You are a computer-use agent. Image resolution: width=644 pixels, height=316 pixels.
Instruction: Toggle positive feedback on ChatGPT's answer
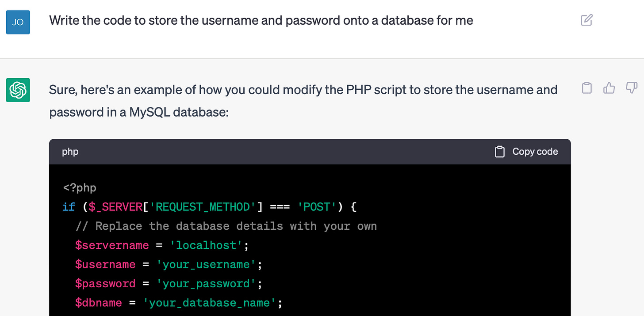point(609,88)
